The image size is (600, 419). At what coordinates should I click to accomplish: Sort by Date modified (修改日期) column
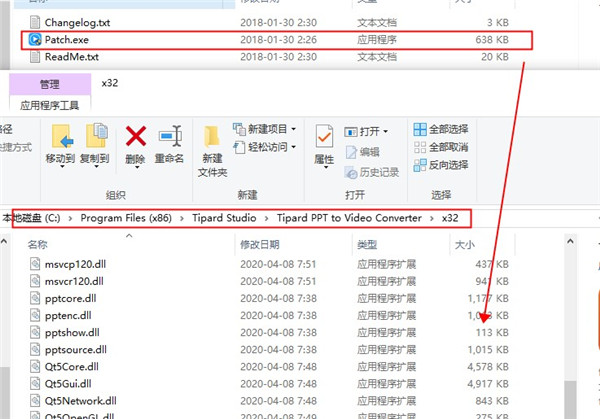260,245
